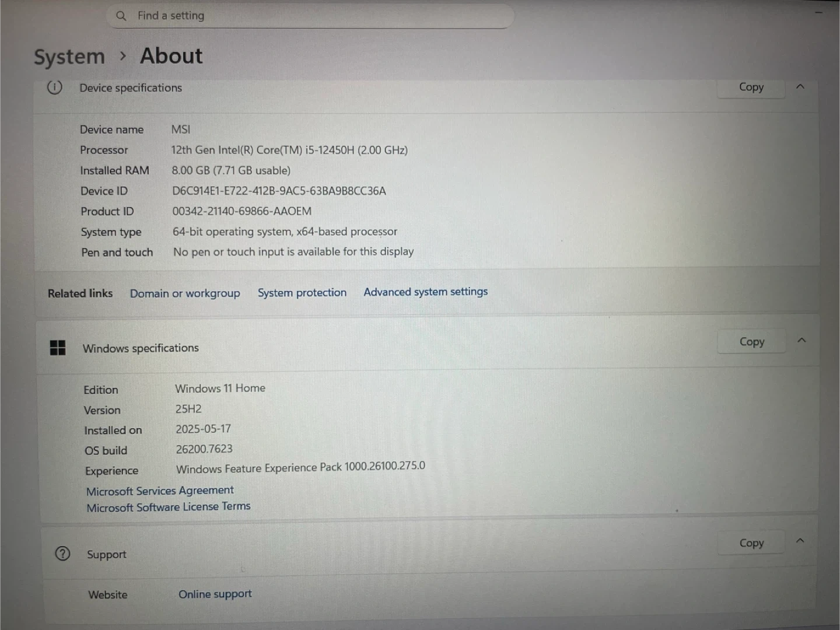
Task: Copy the Device specifications
Action: pyautogui.click(x=751, y=87)
